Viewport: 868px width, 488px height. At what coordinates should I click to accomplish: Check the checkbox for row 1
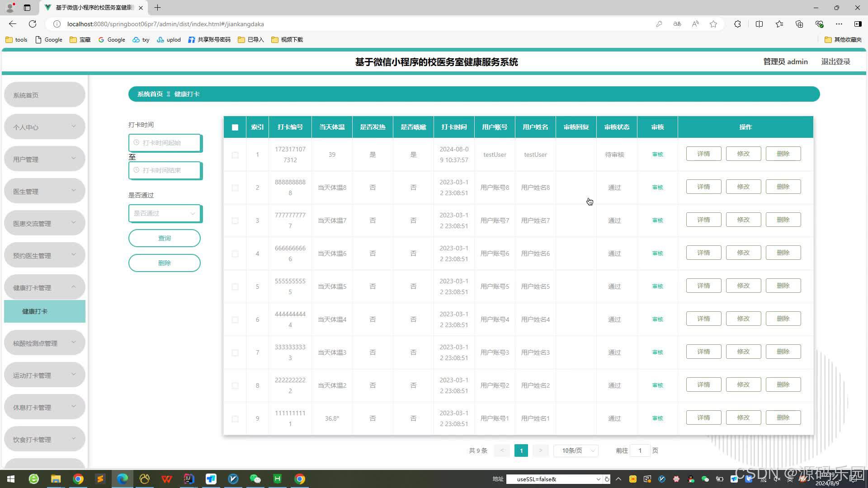point(235,155)
